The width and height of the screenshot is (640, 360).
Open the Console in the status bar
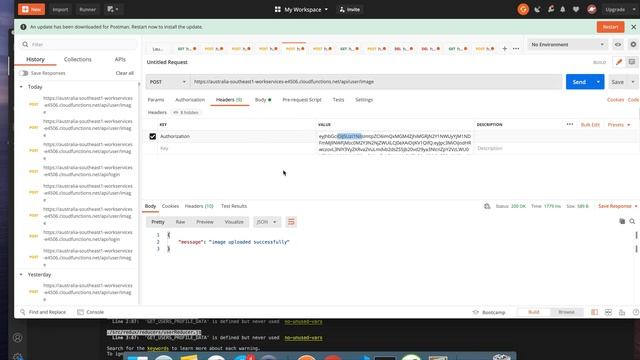coord(91,312)
